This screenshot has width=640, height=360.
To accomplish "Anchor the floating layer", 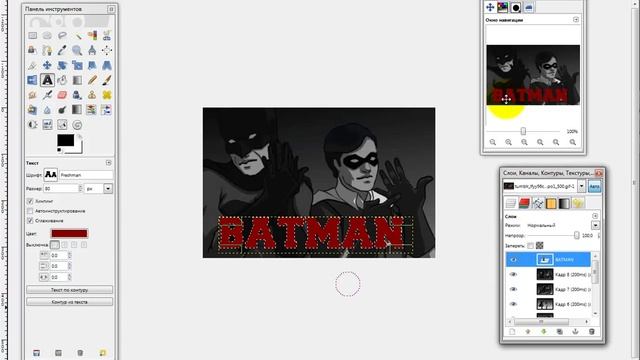I will pyautogui.click(x=576, y=332).
